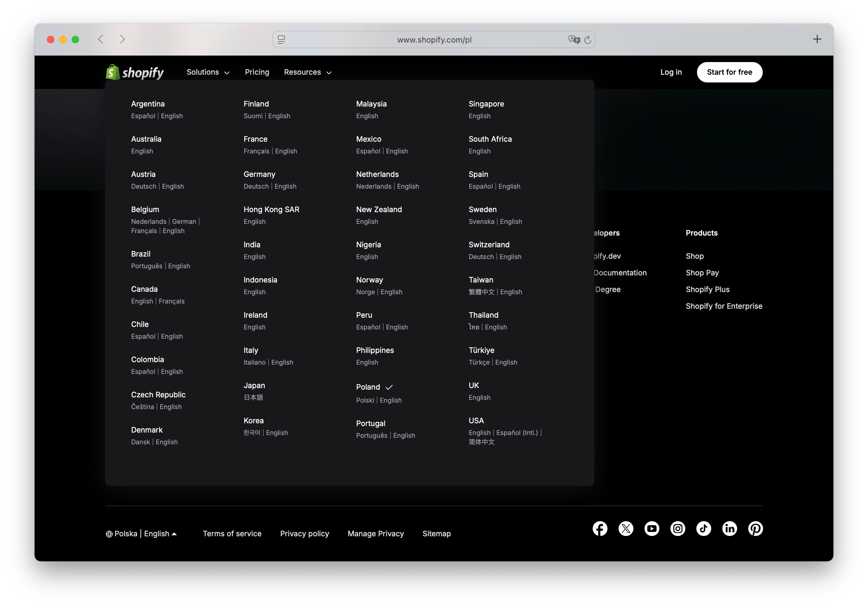This screenshot has height=607, width=868.
Task: Select Hong Kong SAR region
Action: pyautogui.click(x=271, y=210)
